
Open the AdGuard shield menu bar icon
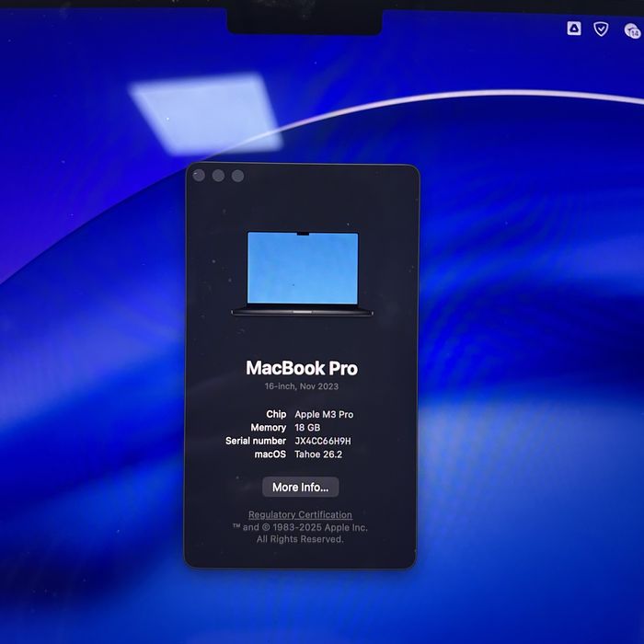point(601,29)
